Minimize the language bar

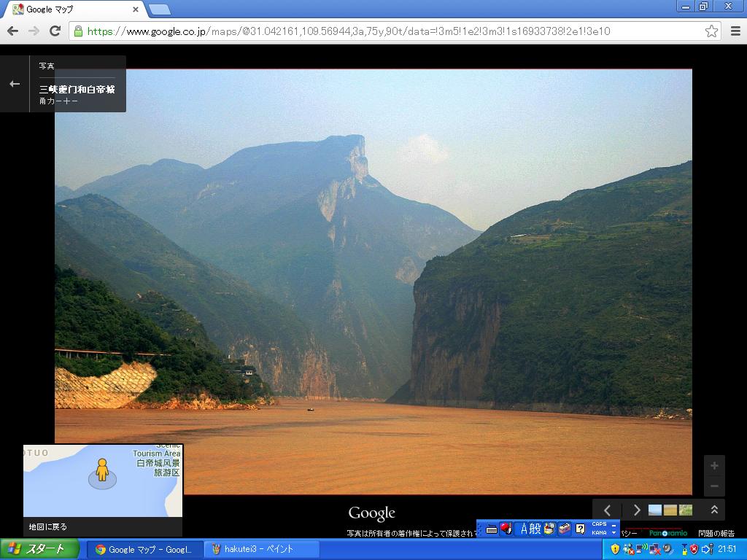[614, 525]
